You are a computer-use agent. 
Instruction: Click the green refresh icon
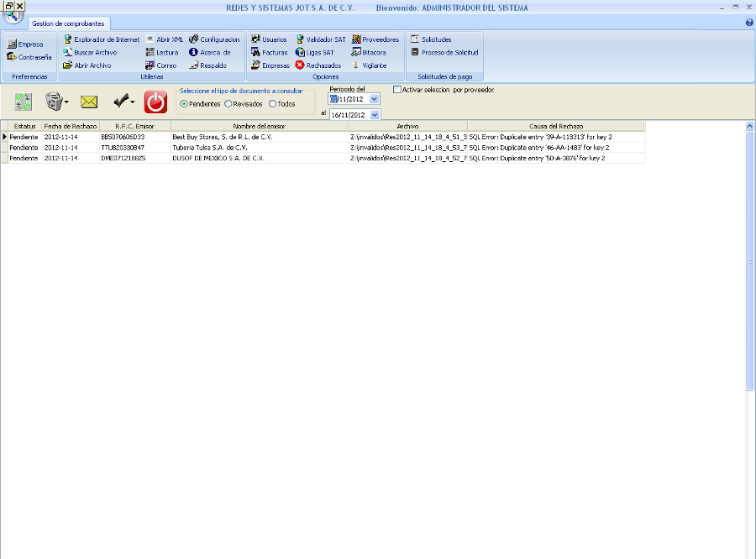pyautogui.click(x=24, y=102)
